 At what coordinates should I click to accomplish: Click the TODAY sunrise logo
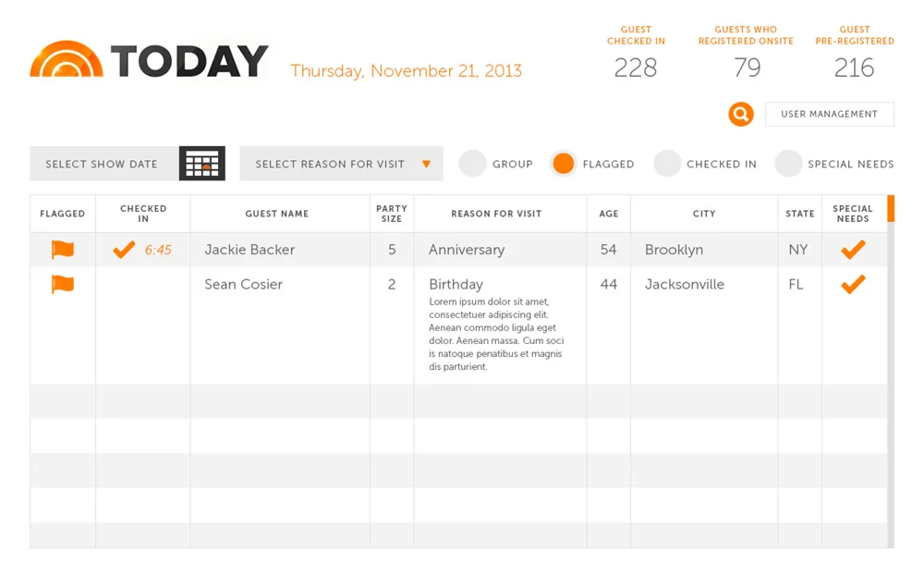(67, 59)
